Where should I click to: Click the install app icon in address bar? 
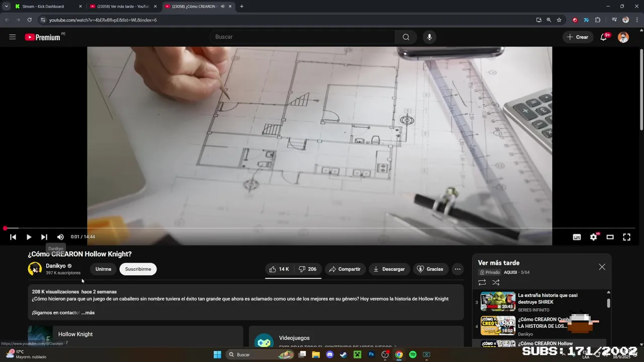tap(539, 20)
